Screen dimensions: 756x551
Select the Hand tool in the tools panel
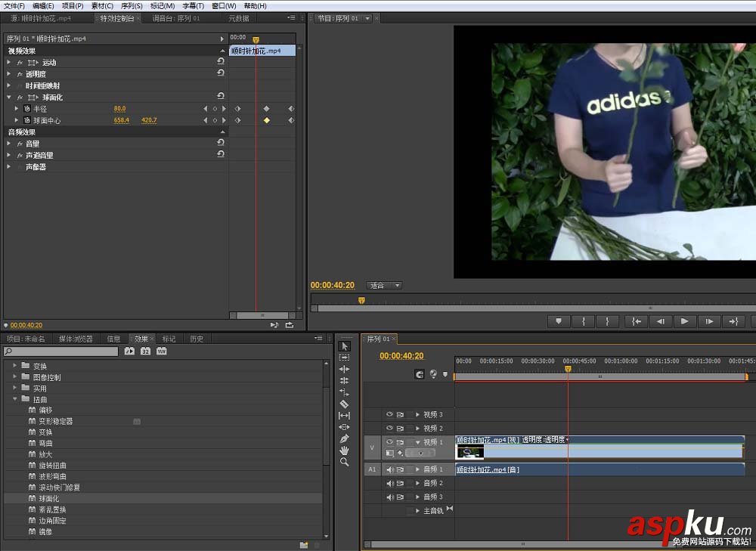(345, 450)
